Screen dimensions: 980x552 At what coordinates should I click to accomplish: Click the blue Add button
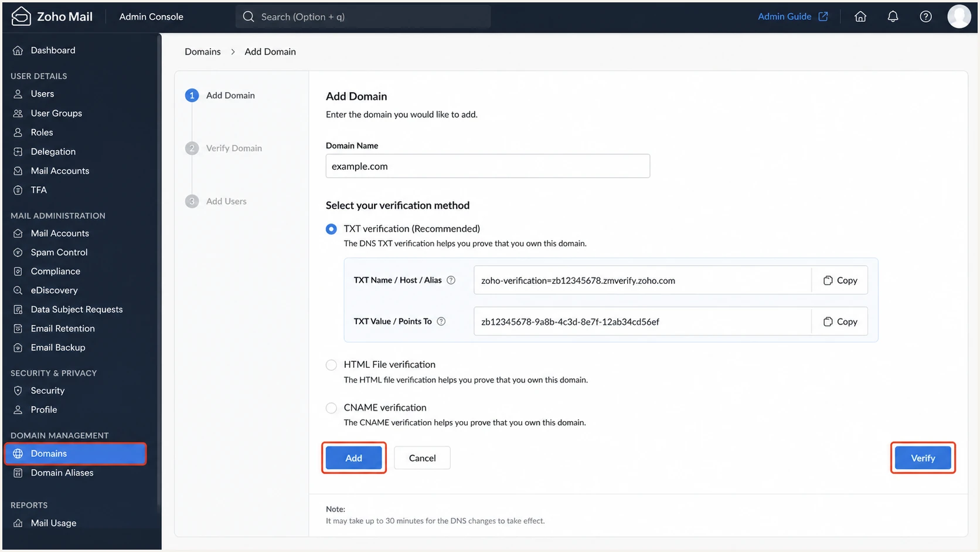point(354,458)
